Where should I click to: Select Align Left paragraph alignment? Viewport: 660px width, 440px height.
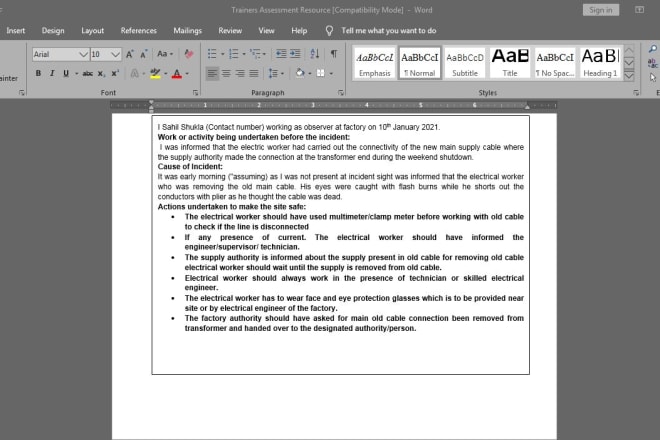[x=212, y=73]
